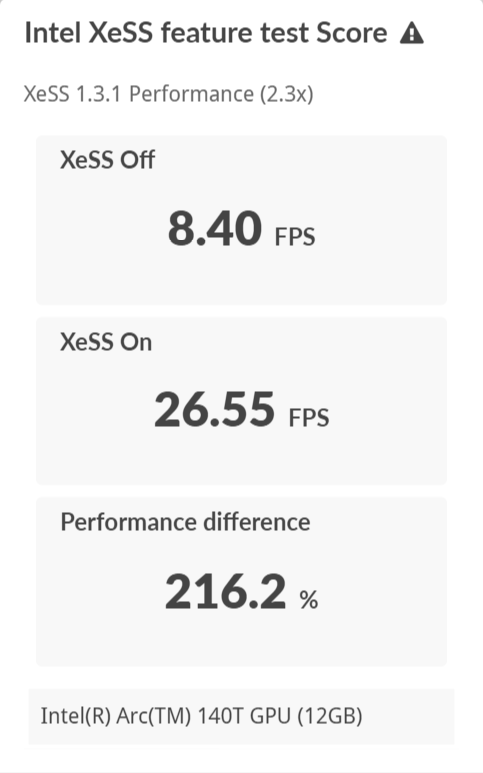Image resolution: width=483 pixels, height=773 pixels.
Task: Select the 26.55 FPS value
Action: [x=242, y=409]
